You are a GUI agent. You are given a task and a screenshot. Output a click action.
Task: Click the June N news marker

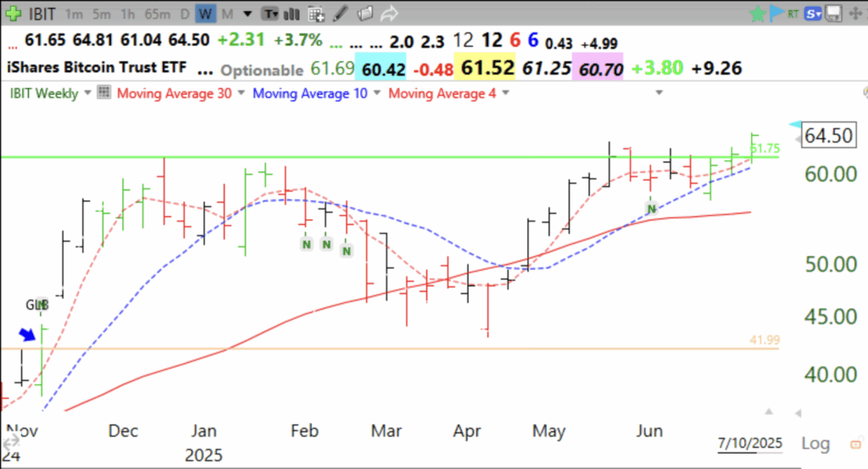click(x=652, y=209)
